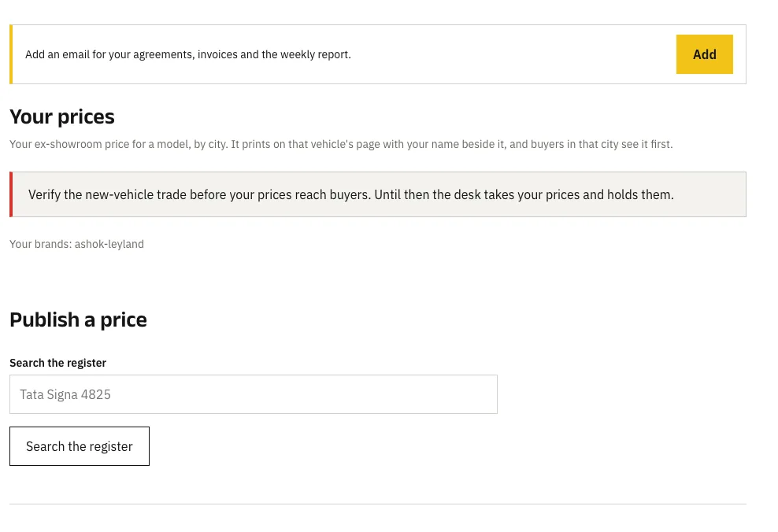Click the 'Search the register' field label
The width and height of the screenshot is (778, 532).
pyautogui.click(x=58, y=363)
